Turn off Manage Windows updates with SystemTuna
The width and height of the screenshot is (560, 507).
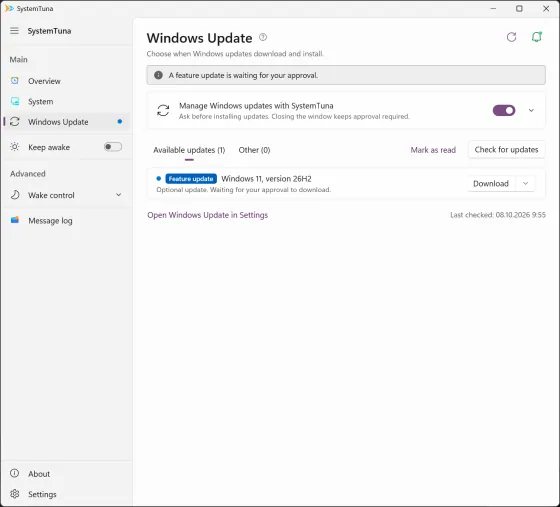click(504, 110)
